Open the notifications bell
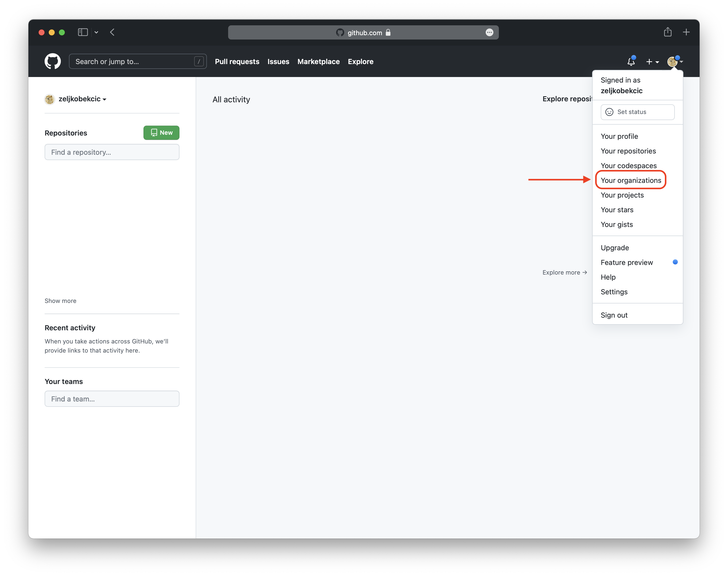The image size is (728, 576). (631, 61)
